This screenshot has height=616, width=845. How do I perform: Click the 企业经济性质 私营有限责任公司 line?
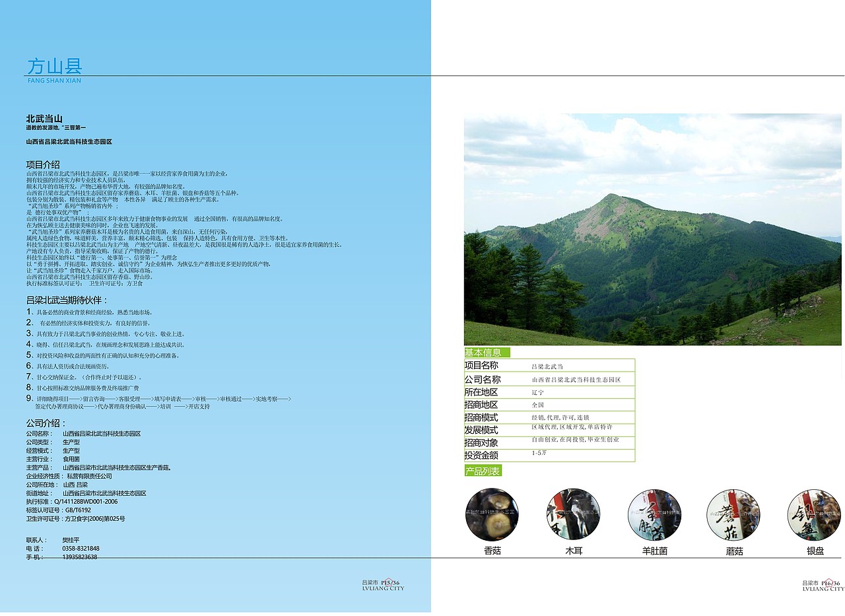(69, 476)
